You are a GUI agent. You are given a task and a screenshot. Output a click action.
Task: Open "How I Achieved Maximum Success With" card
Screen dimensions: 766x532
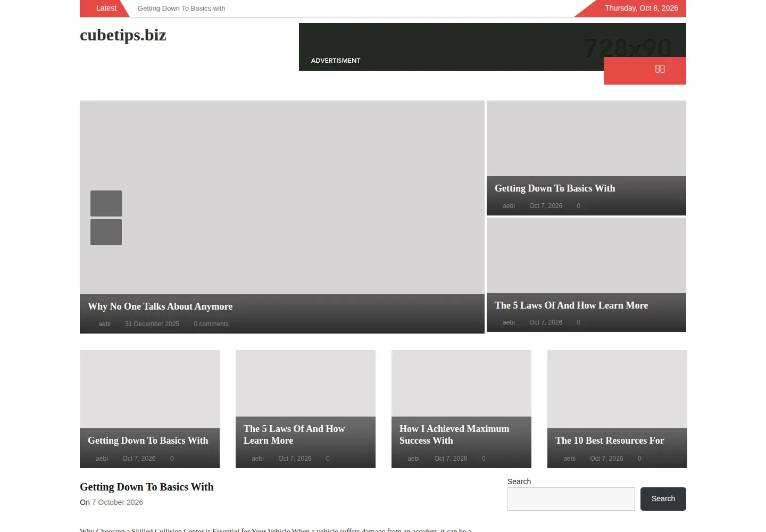[454, 435]
